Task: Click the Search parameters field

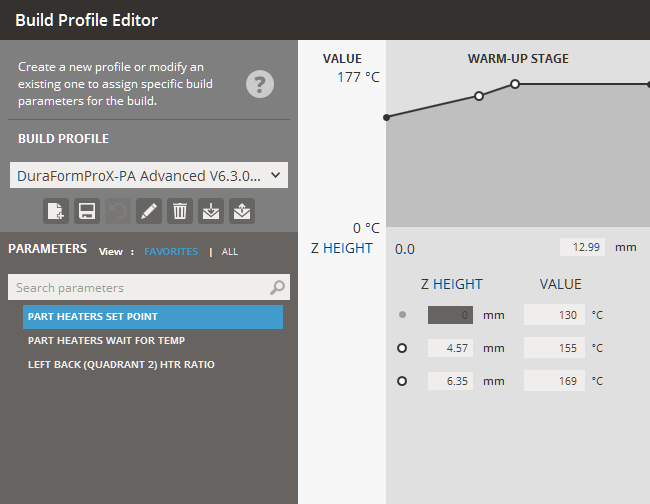Action: point(140,288)
